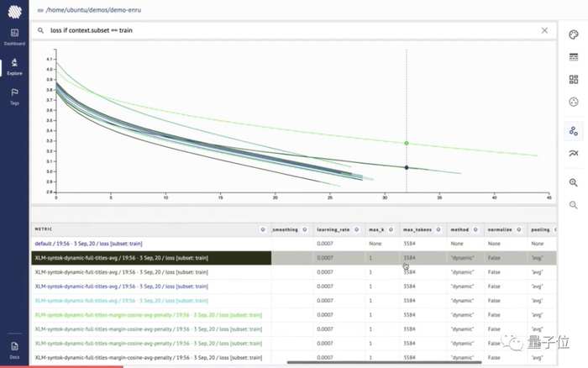
Task: Click the grid layout icon in right toolbar
Action: coord(574,80)
